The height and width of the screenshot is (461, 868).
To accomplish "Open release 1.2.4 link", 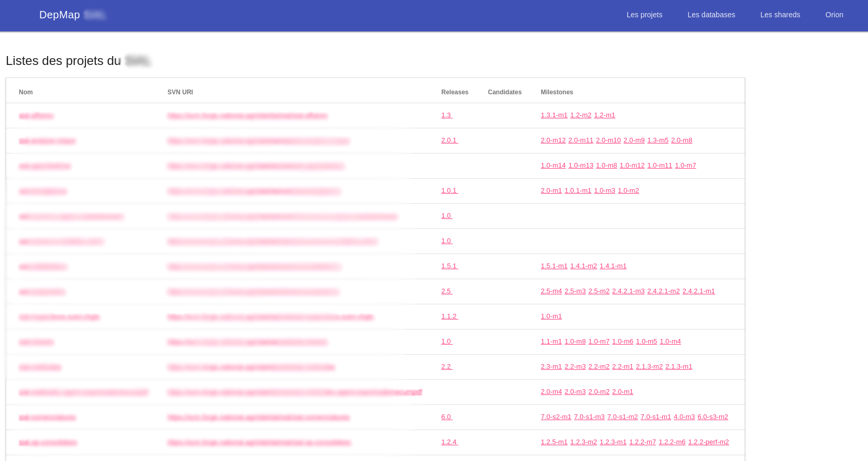I will [x=449, y=442].
